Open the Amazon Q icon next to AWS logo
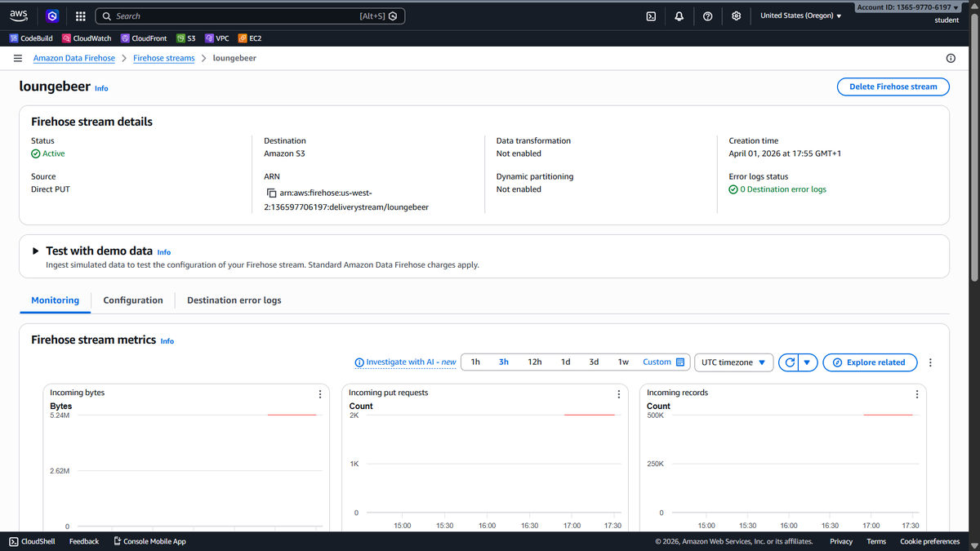The image size is (980, 551). pos(52,16)
